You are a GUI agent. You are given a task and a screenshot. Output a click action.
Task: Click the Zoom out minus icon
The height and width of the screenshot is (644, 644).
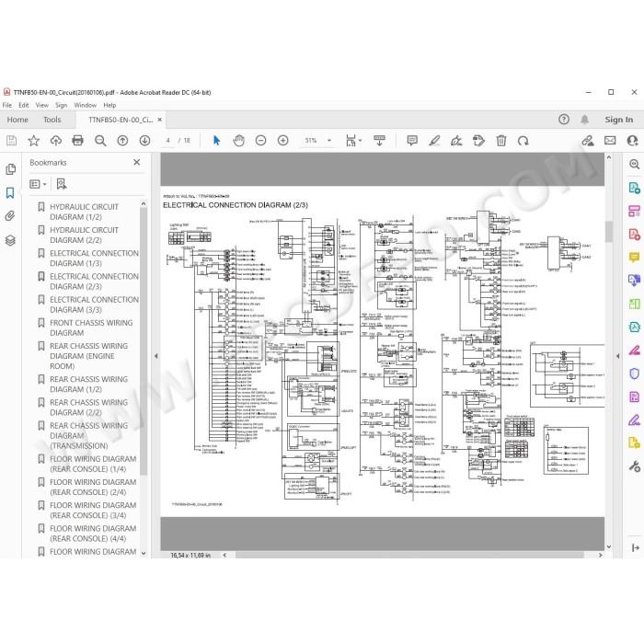point(260,141)
